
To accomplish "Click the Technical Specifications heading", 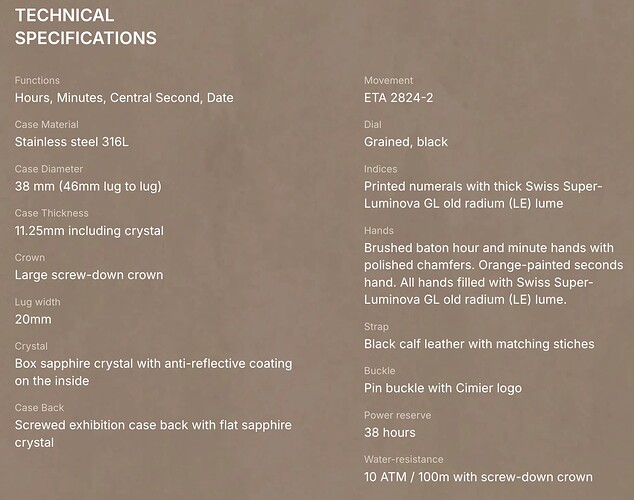I will (x=86, y=27).
